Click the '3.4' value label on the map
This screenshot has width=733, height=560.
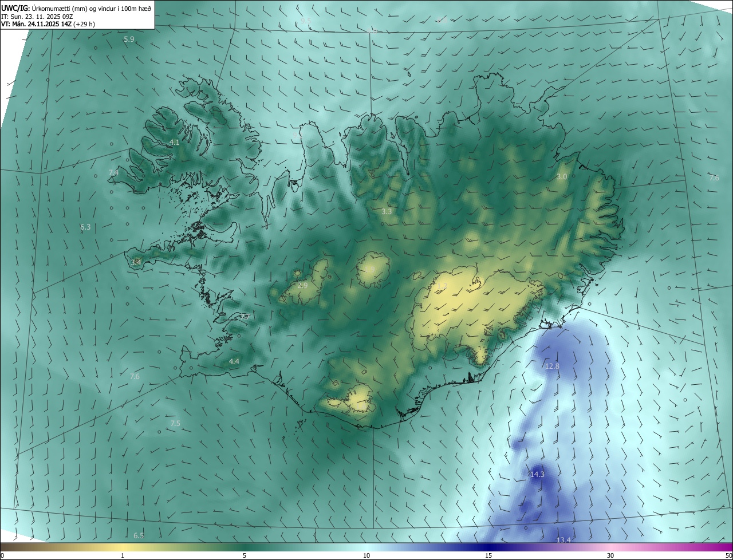[136, 262]
